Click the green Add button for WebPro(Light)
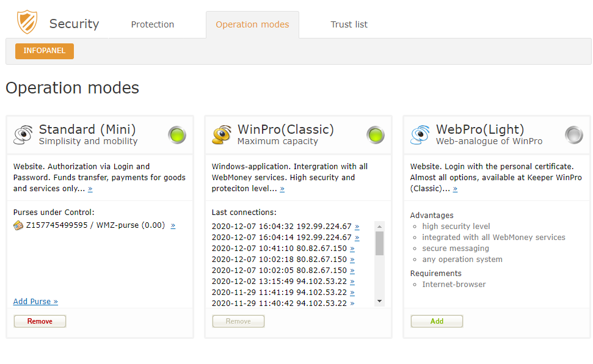This screenshot has width=593, height=364. click(437, 321)
